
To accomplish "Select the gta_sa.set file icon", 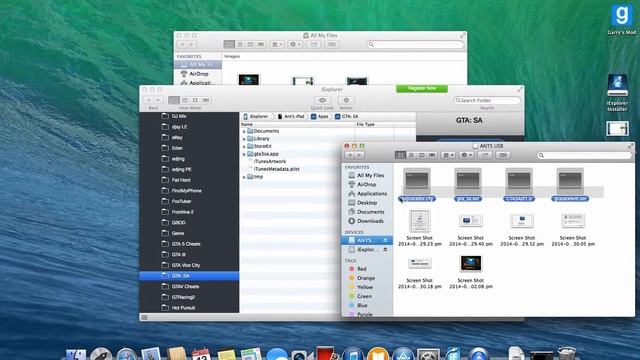I will pos(468,182).
